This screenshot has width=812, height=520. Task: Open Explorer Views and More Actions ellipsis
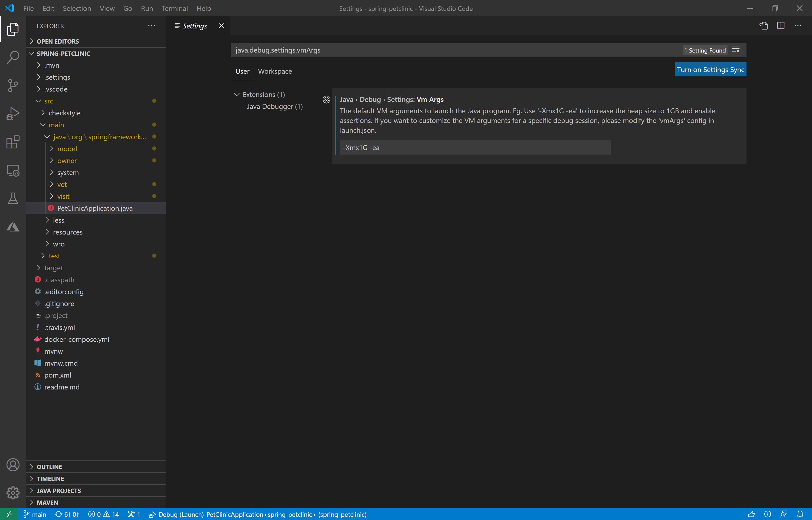[152, 26]
